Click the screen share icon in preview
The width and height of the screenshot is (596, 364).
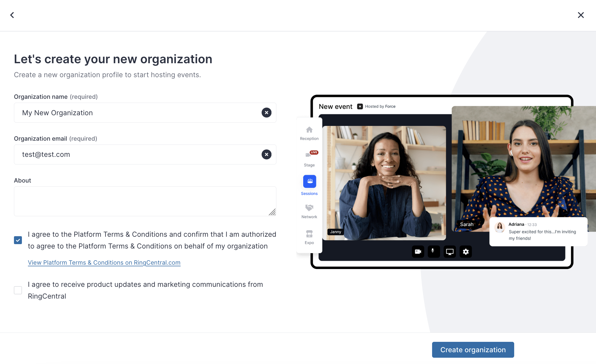450,252
